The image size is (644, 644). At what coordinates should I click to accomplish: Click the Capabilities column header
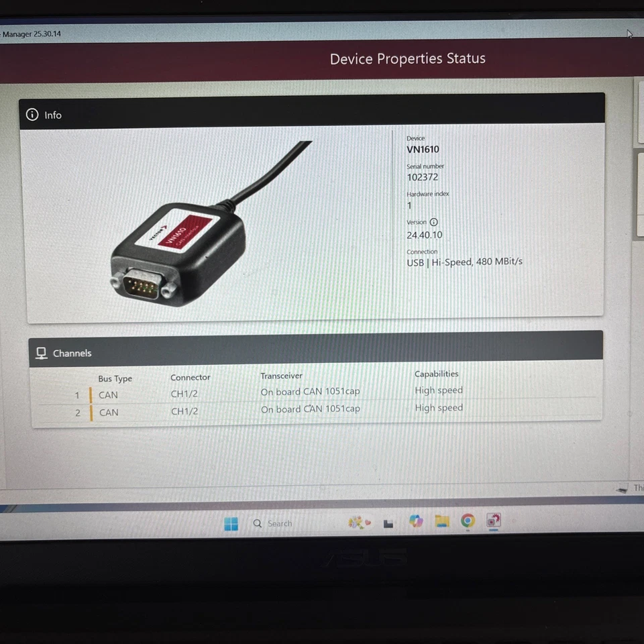tap(437, 374)
